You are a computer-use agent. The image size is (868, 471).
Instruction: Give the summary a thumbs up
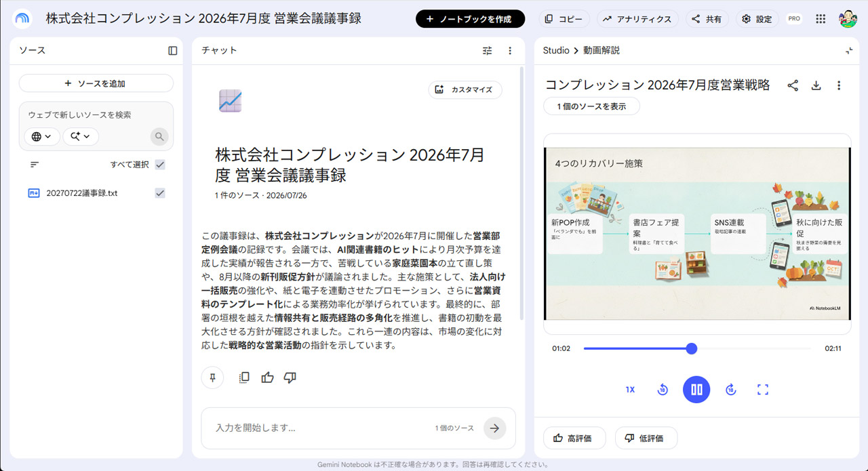pyautogui.click(x=267, y=378)
